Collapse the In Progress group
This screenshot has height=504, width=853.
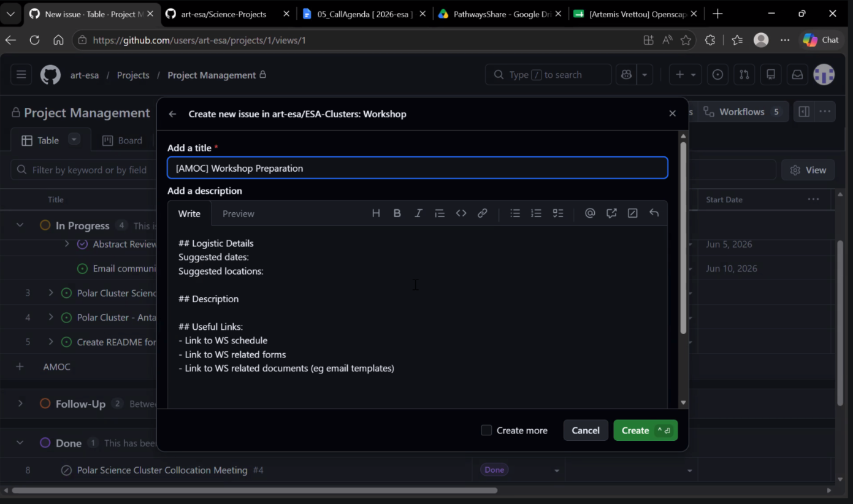(x=20, y=226)
